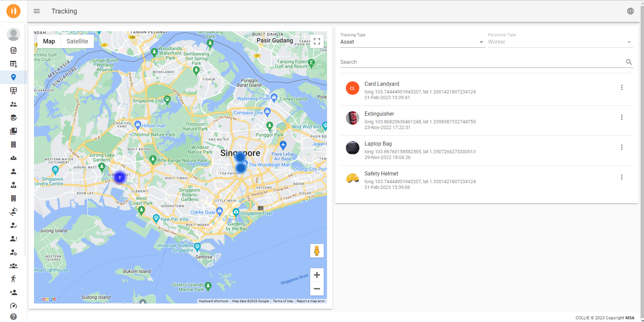
Task: Click the Extinguisher thumbnail image
Action: pos(353,118)
